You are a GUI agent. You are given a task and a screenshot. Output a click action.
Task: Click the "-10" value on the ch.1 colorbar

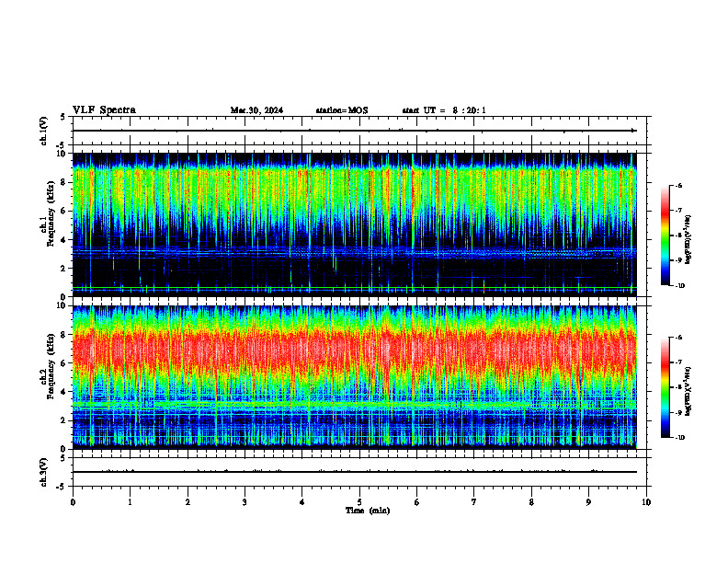pyautogui.click(x=679, y=286)
